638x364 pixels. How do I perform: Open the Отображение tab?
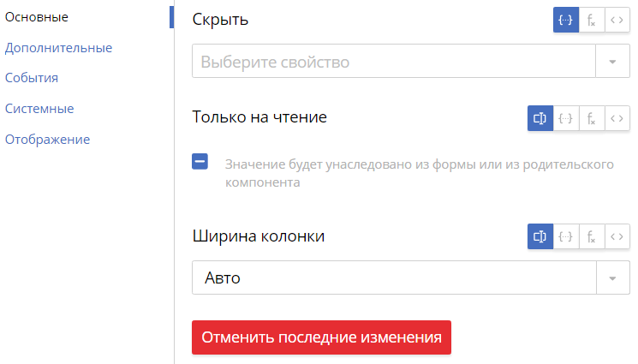click(47, 140)
